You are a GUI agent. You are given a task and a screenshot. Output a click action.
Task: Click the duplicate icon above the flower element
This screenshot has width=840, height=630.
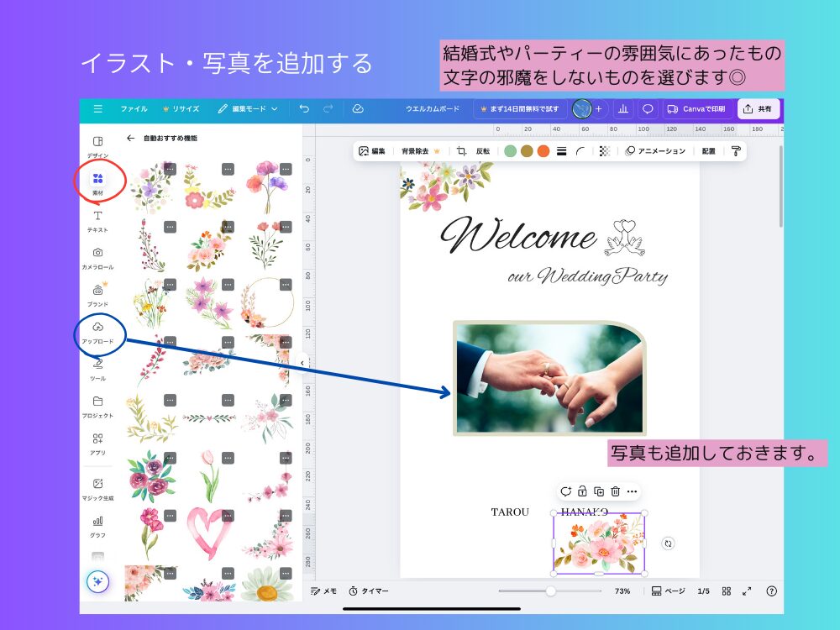pyautogui.click(x=600, y=490)
